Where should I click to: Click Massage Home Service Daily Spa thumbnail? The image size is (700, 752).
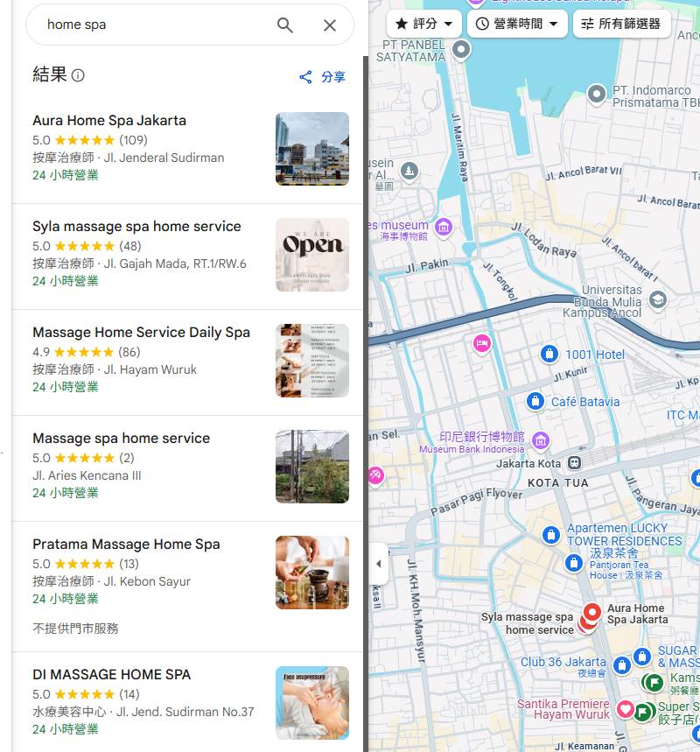point(312,361)
